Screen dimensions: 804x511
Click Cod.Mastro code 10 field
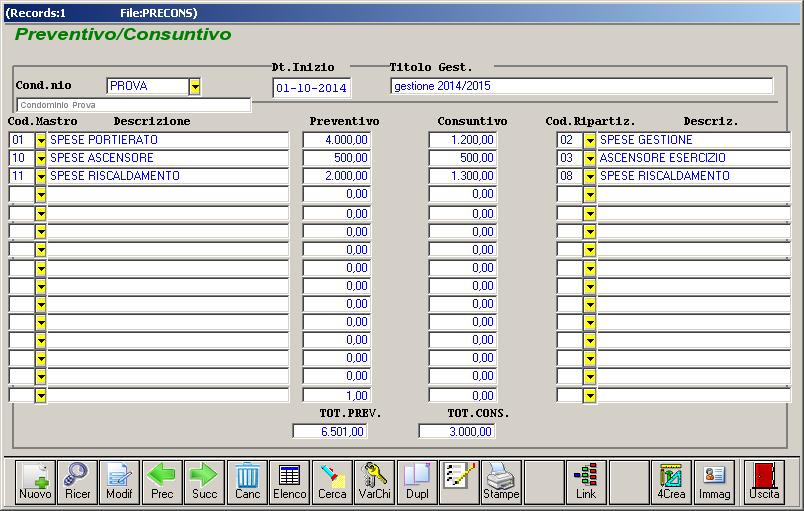[x=22, y=158]
